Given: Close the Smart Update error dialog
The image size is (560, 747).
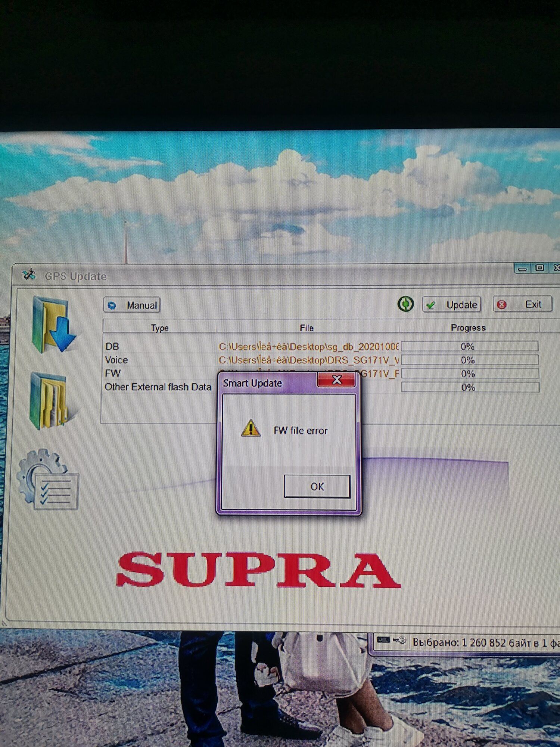Looking at the screenshot, I should tap(336, 380).
